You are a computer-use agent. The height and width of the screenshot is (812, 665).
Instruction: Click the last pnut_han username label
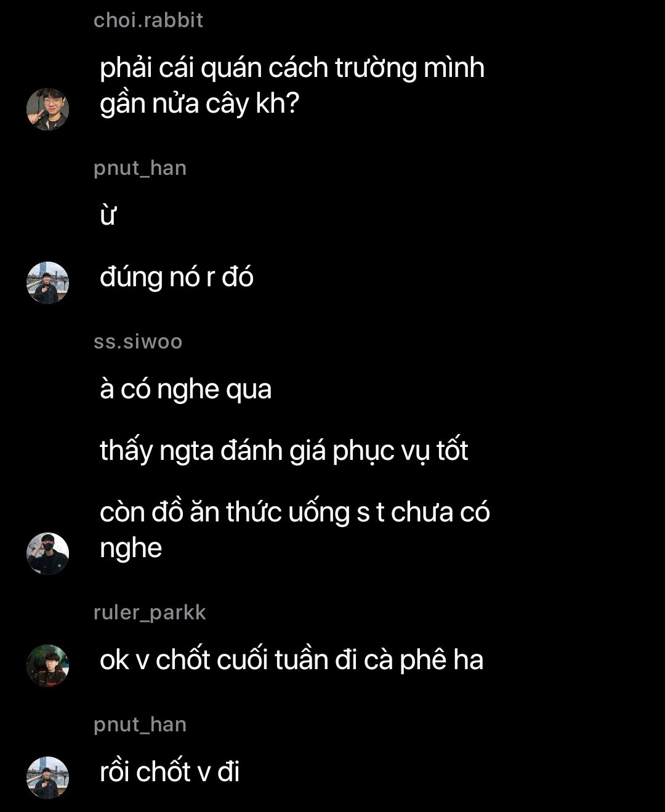pyautogui.click(x=140, y=725)
